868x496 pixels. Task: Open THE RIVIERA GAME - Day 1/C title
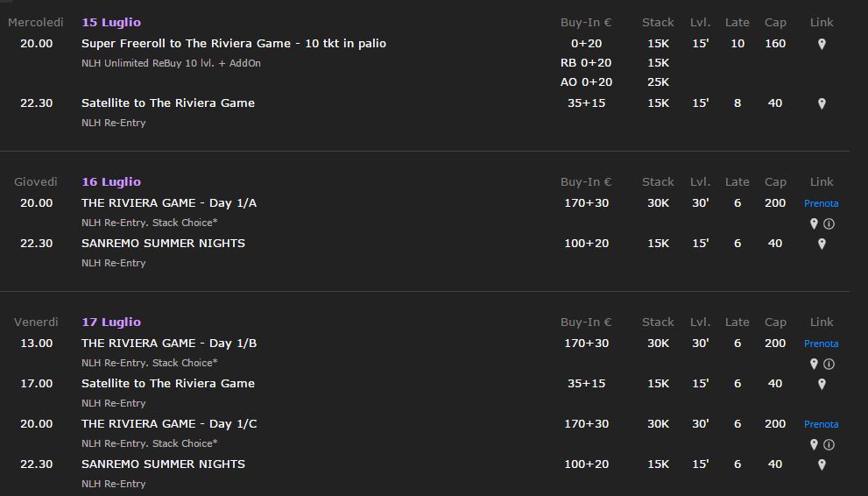coord(169,424)
